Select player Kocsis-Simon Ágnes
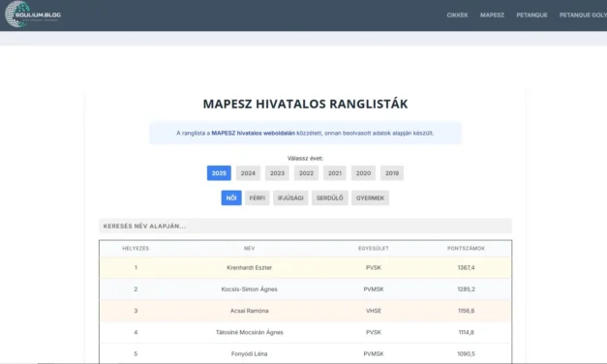This screenshot has width=607, height=364. pos(250,289)
